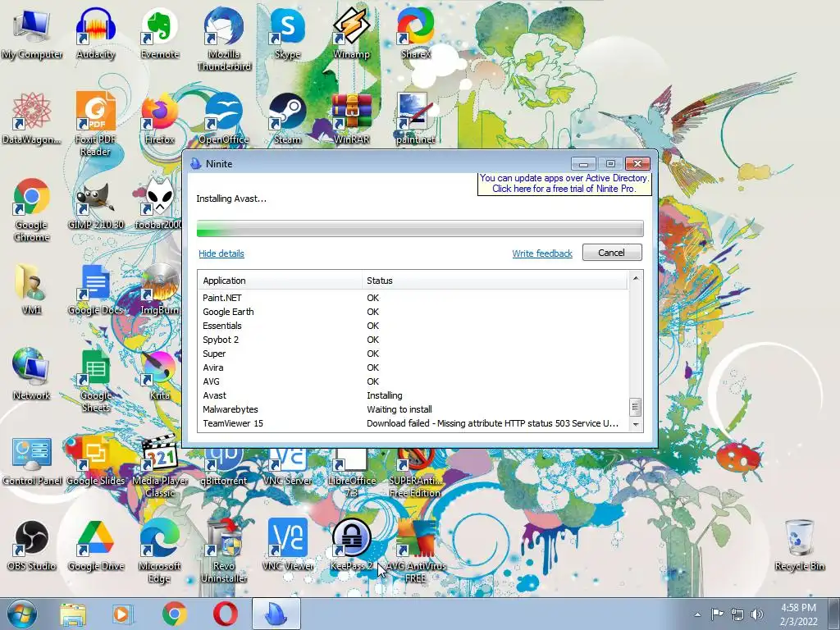
Task: Select the Evernote desktop shortcut
Action: pyautogui.click(x=160, y=33)
